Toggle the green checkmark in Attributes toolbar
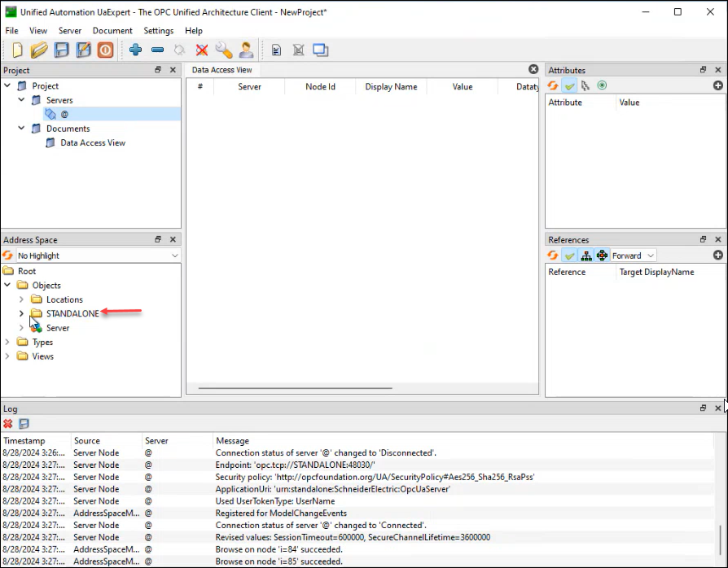 (x=569, y=85)
